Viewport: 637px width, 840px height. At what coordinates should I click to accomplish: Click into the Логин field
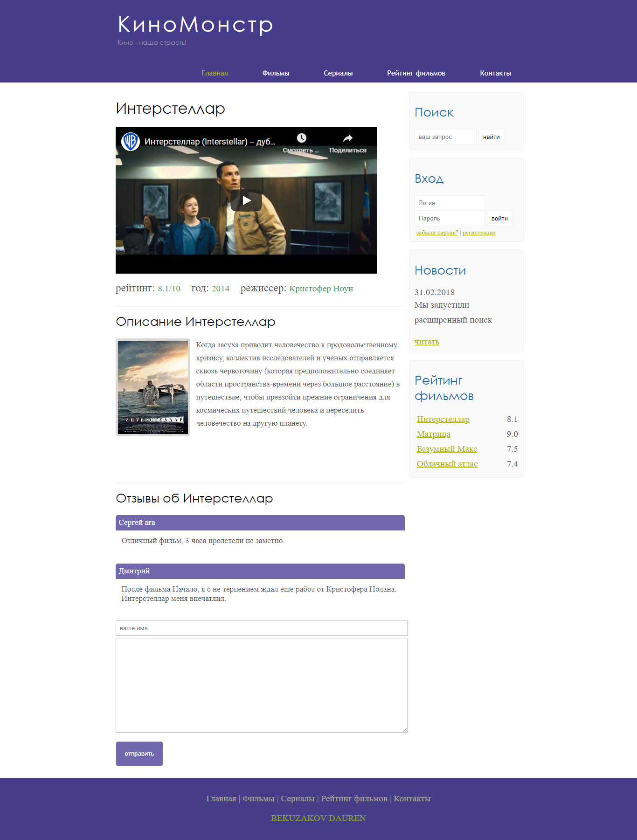point(450,203)
